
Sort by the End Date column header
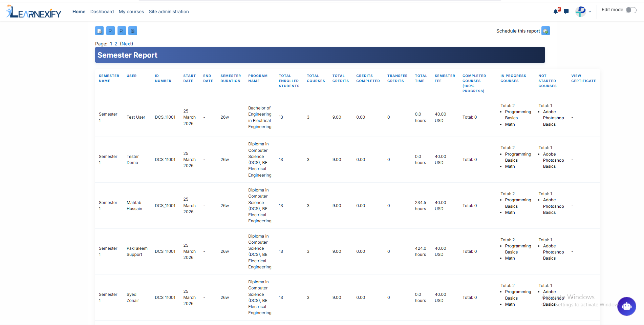pos(208,78)
